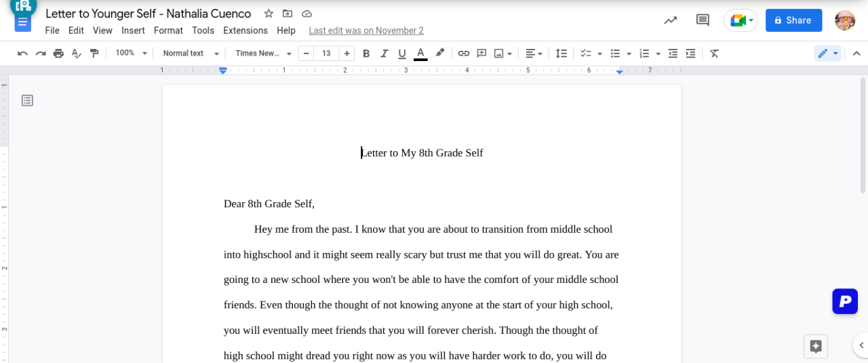The image size is (868, 363).
Task: Undo the last action
Action: click(x=22, y=53)
